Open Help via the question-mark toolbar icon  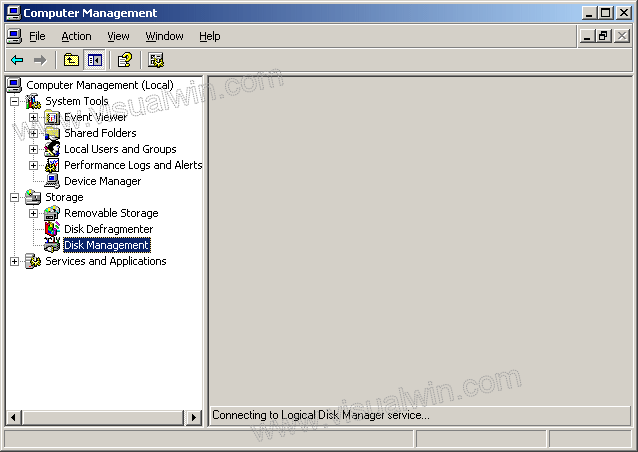coord(125,60)
